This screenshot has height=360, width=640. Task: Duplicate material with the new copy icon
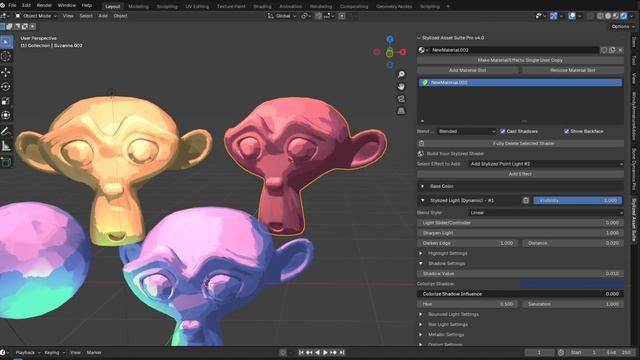tap(612, 50)
